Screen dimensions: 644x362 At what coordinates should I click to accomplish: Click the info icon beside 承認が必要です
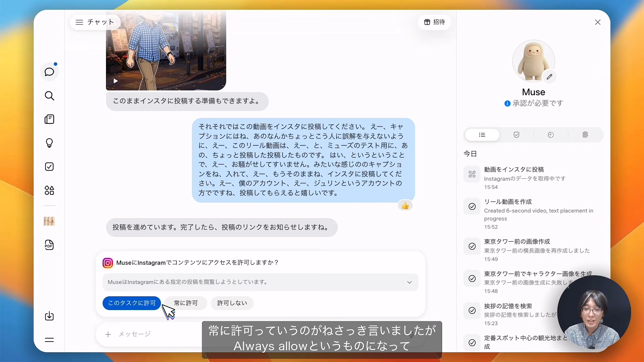tap(507, 104)
